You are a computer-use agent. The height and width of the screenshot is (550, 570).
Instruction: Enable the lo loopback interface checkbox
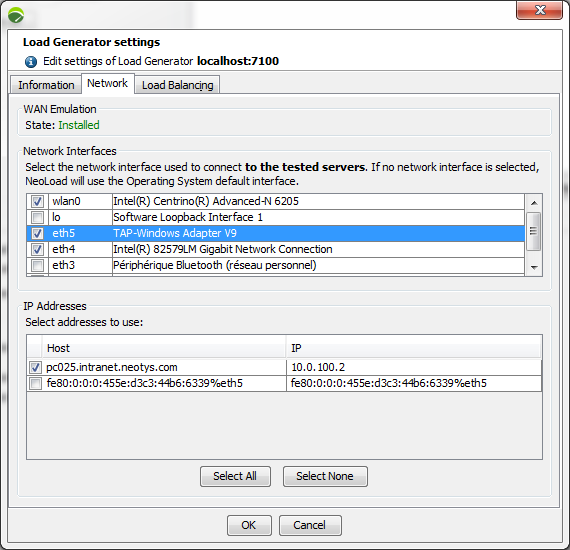click(x=37, y=217)
